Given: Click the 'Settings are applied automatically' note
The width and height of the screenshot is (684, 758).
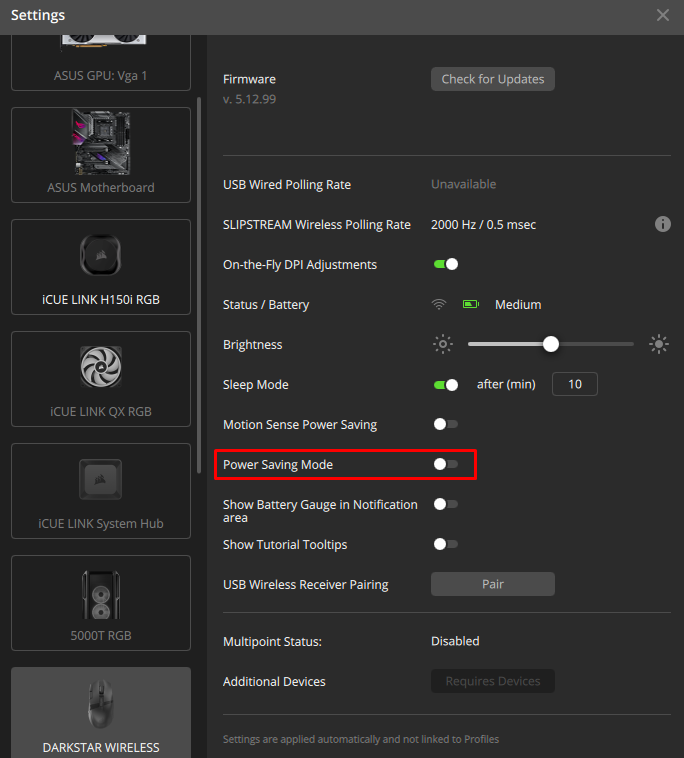Looking at the screenshot, I should 361,739.
